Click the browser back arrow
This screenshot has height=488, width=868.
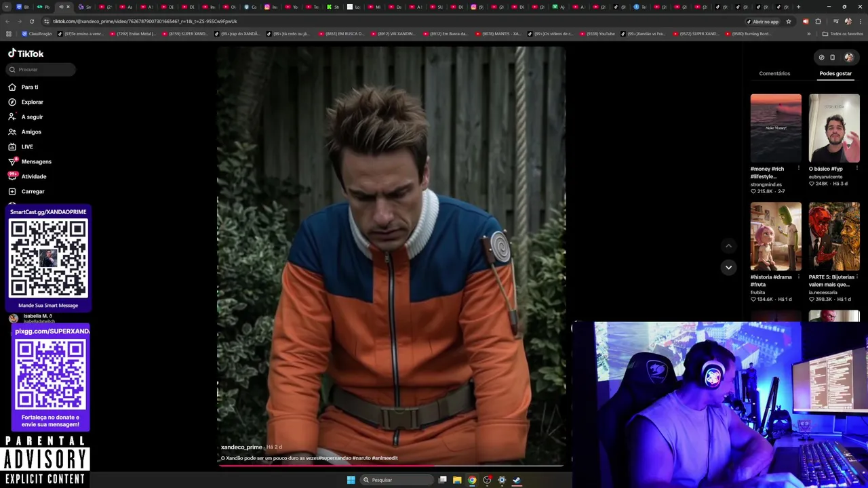[8, 22]
